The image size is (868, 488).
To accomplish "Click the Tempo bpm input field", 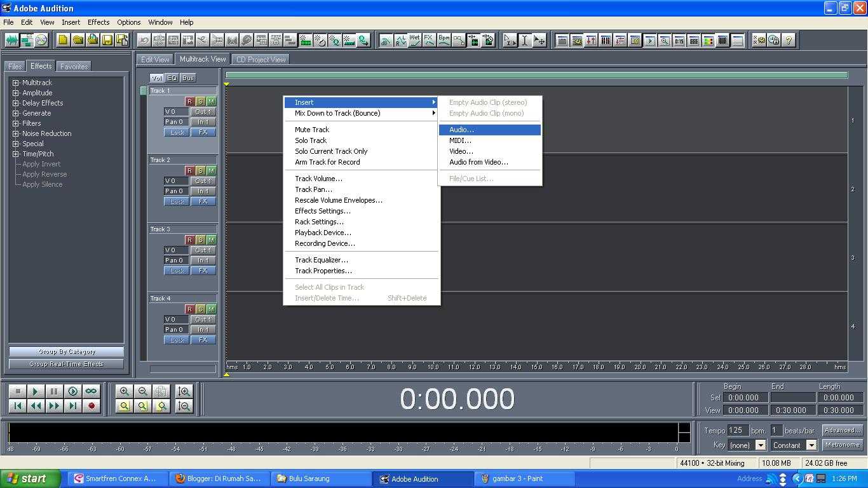I will [x=738, y=430].
